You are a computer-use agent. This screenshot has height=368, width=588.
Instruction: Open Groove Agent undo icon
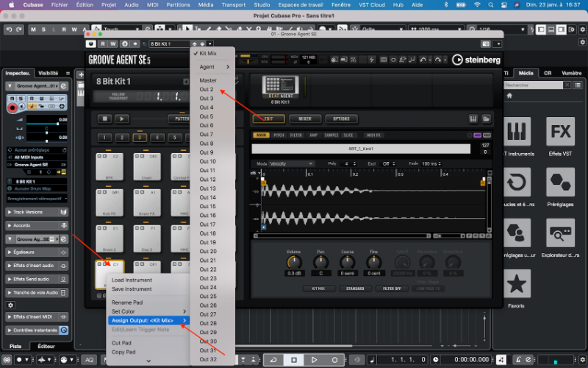pos(423,60)
